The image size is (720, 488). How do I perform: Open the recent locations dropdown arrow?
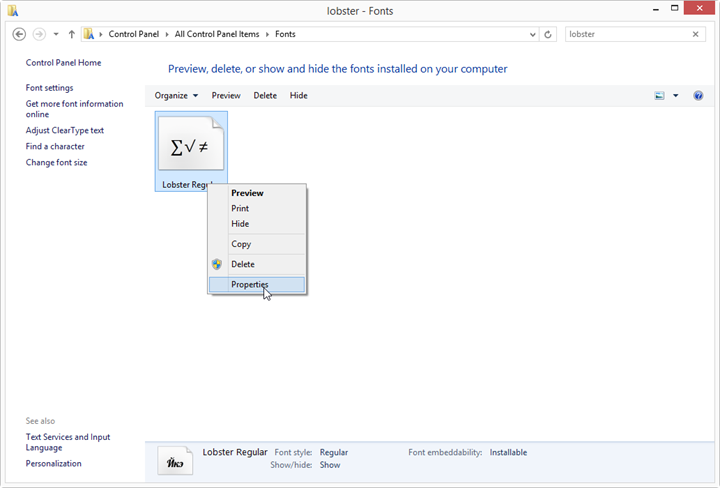56,34
